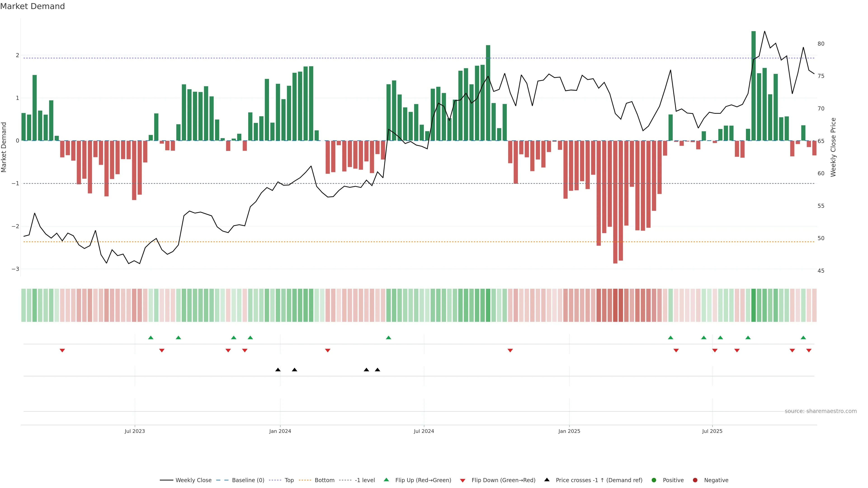Toggle the Top dotted line legend item
Viewport: 868px width, 488px height.
coord(289,480)
